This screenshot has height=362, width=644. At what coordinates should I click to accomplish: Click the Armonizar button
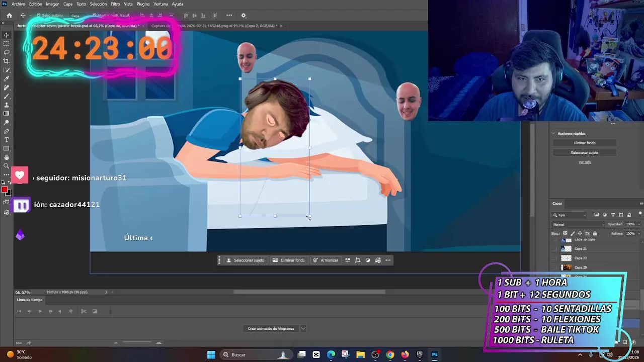tap(326, 260)
